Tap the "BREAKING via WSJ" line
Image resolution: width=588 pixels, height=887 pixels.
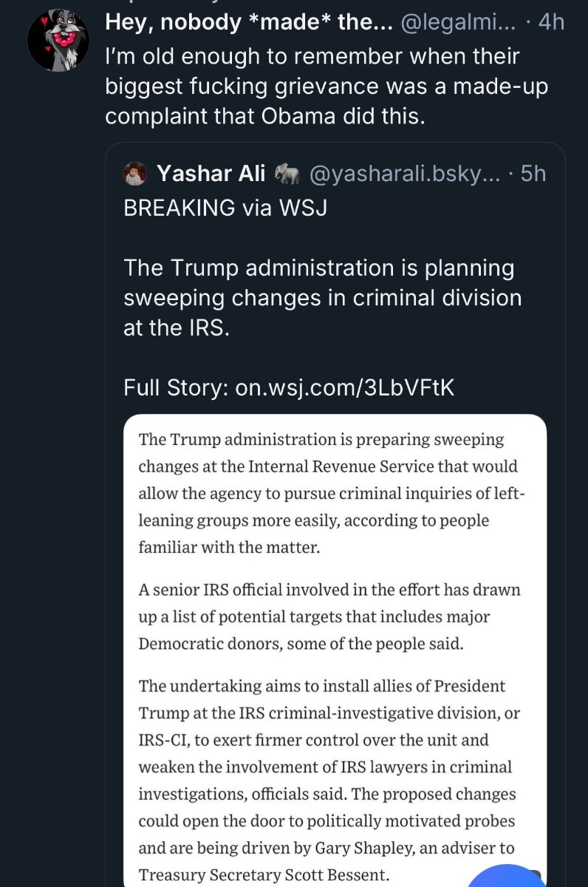225,208
